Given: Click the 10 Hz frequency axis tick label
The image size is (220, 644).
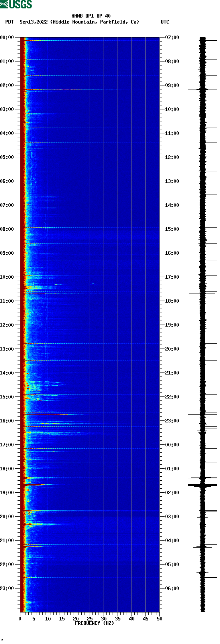Looking at the screenshot, I should coord(48,619).
